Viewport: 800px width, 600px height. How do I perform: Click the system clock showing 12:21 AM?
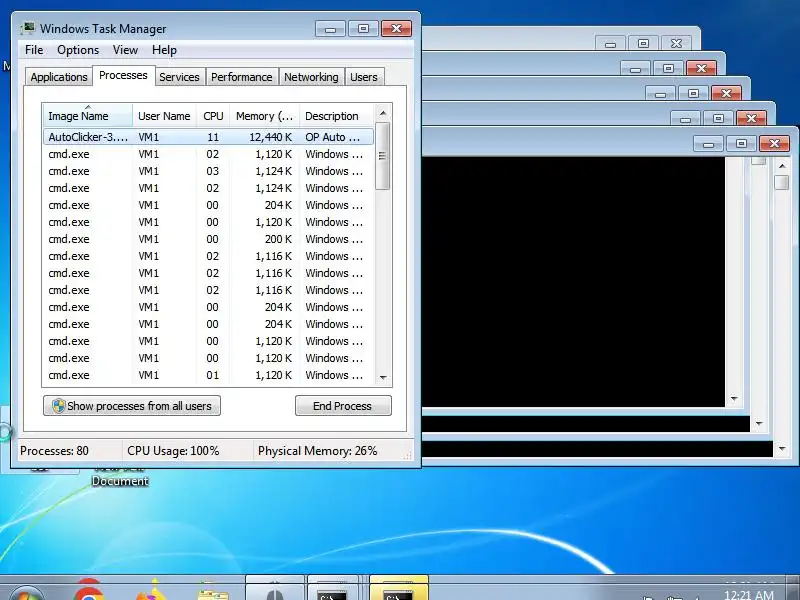tap(748, 594)
